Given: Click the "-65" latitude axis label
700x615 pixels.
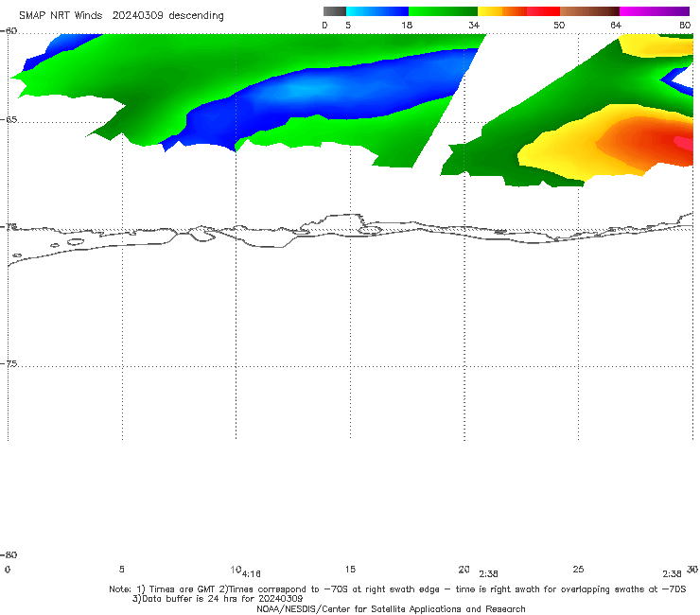Looking at the screenshot, I should click(9, 120).
